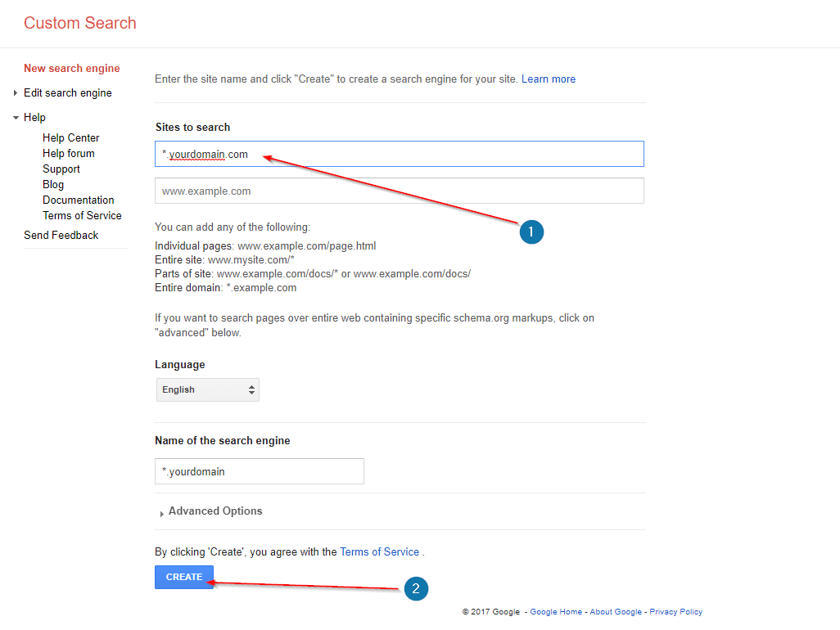Screen dimensions: 840x630
Task: Open Privacy Policy footer link
Action: pyautogui.click(x=676, y=612)
